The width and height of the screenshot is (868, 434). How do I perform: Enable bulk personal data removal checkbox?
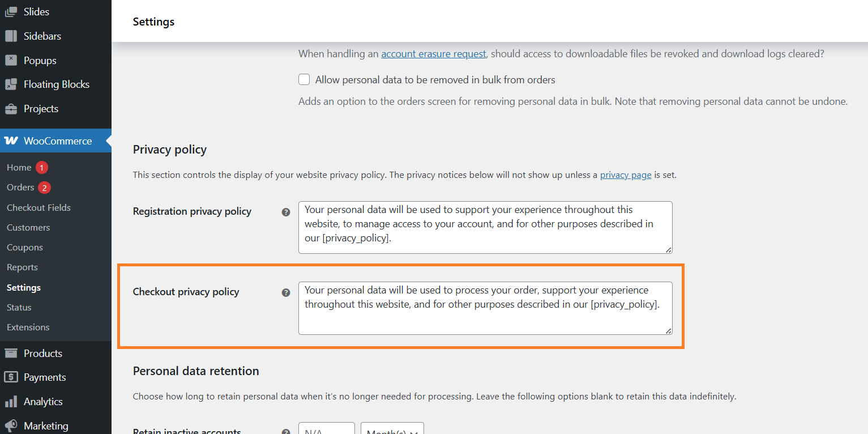click(304, 80)
